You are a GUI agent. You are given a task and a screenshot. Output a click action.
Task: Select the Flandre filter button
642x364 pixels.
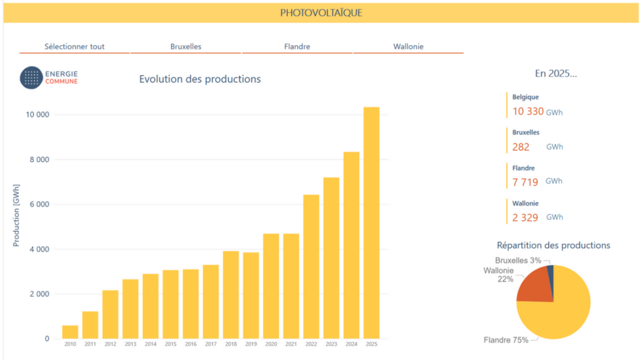coord(297,46)
